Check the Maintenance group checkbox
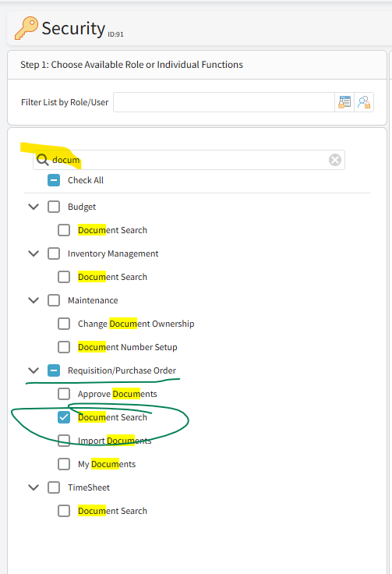 pos(54,300)
